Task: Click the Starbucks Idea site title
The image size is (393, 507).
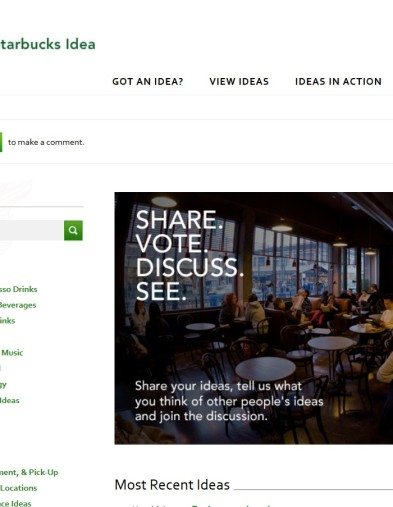Action: coord(47,44)
